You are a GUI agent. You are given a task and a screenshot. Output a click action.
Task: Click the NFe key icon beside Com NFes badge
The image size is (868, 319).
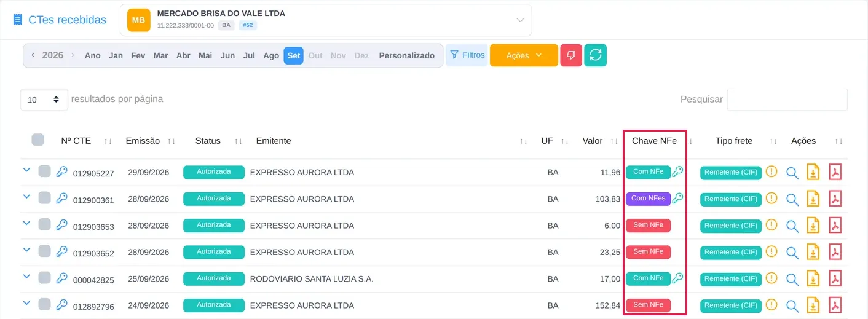pyautogui.click(x=677, y=198)
